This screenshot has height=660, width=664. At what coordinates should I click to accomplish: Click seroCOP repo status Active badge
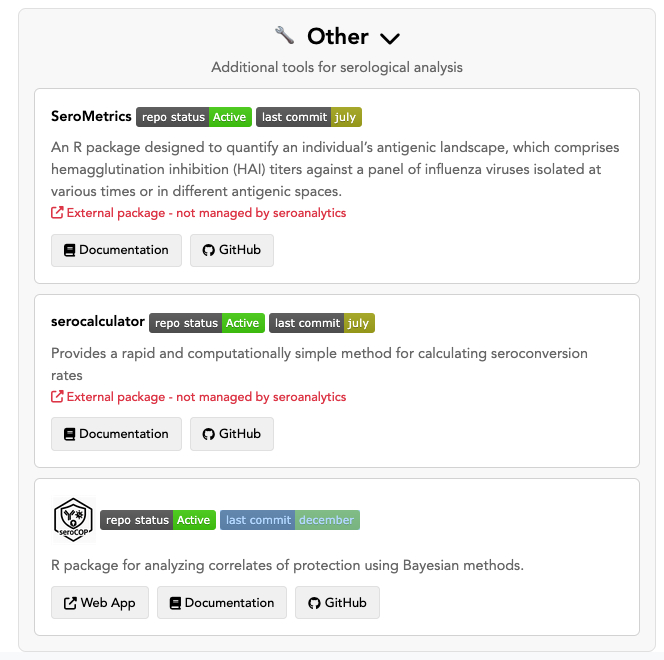tap(157, 520)
